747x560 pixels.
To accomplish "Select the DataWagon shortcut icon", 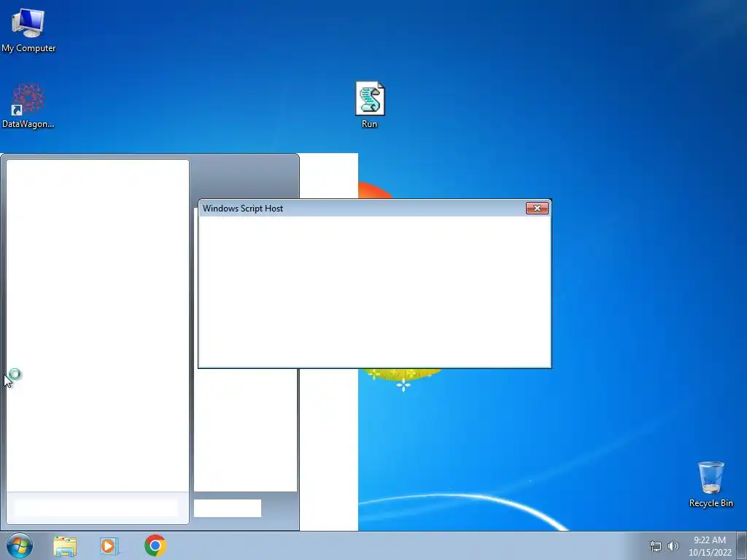I will (x=28, y=106).
